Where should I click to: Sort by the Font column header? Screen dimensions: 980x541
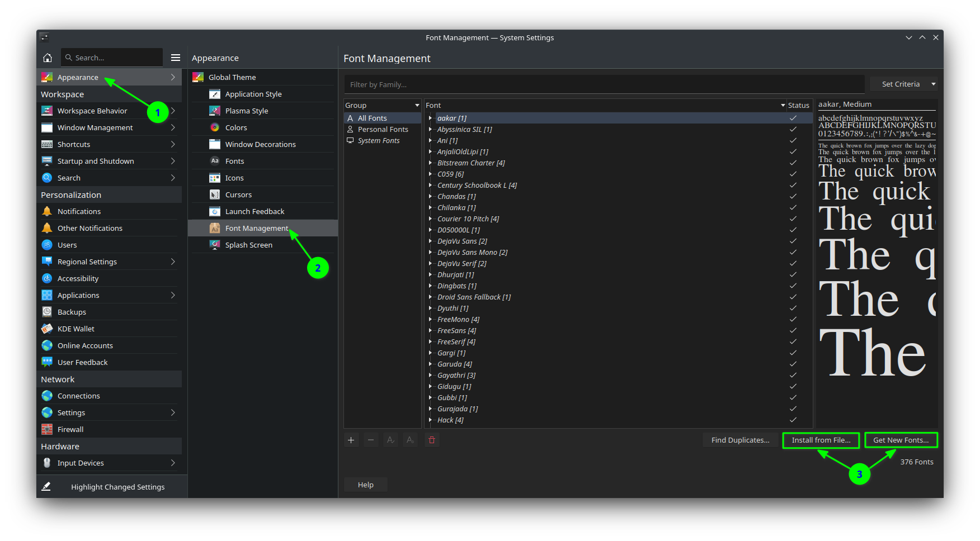(605, 105)
